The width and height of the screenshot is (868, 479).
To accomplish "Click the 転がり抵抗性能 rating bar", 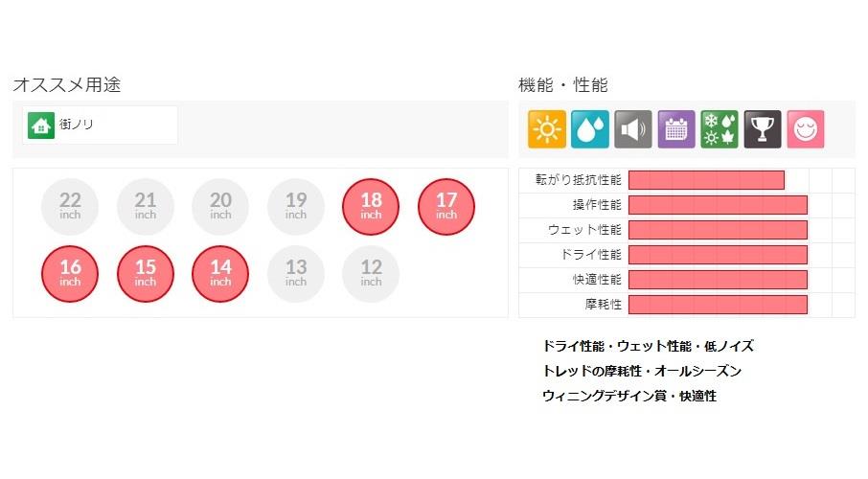I will pos(706,180).
